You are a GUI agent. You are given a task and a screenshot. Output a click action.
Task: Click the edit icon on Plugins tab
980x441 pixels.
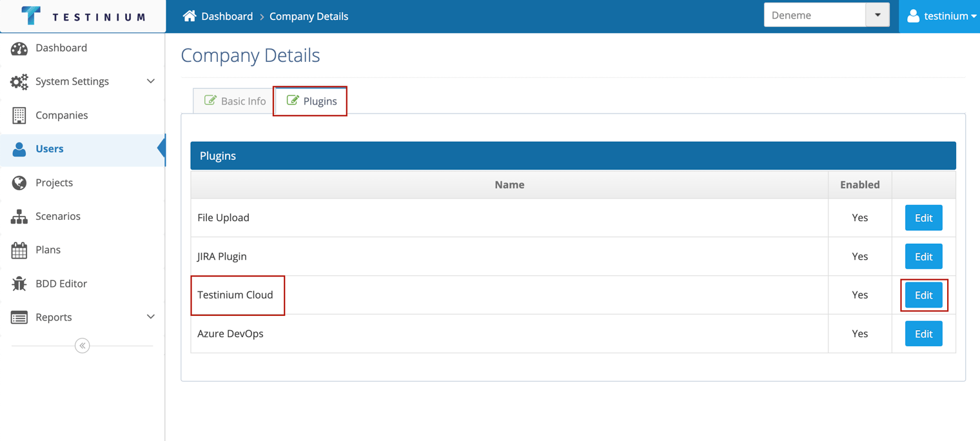tap(293, 100)
